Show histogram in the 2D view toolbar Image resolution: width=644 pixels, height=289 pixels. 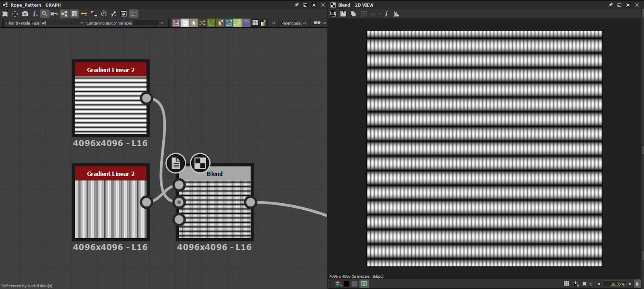396,14
